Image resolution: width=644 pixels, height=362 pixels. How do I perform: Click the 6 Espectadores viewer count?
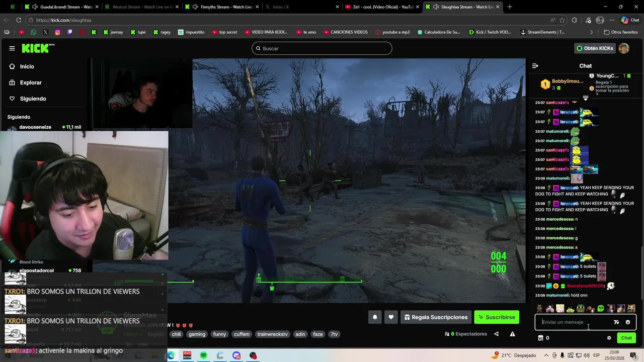pyautogui.click(x=466, y=334)
